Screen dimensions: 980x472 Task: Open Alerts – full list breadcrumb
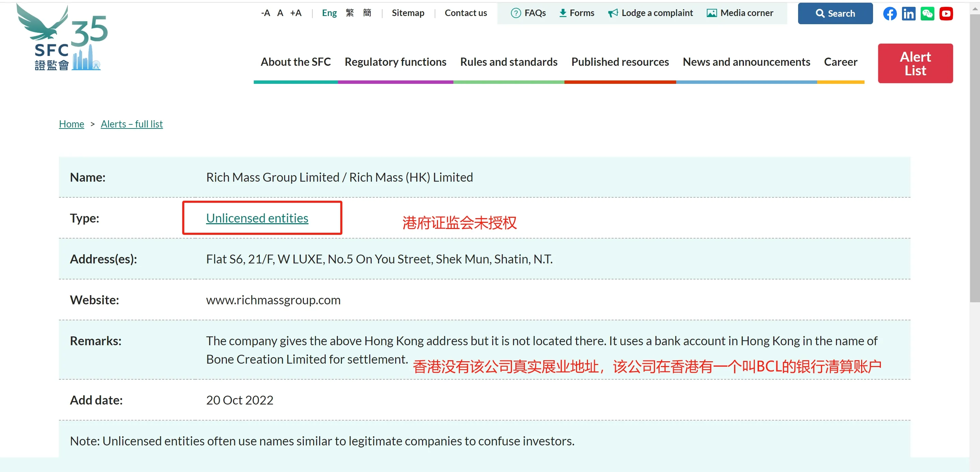point(131,124)
